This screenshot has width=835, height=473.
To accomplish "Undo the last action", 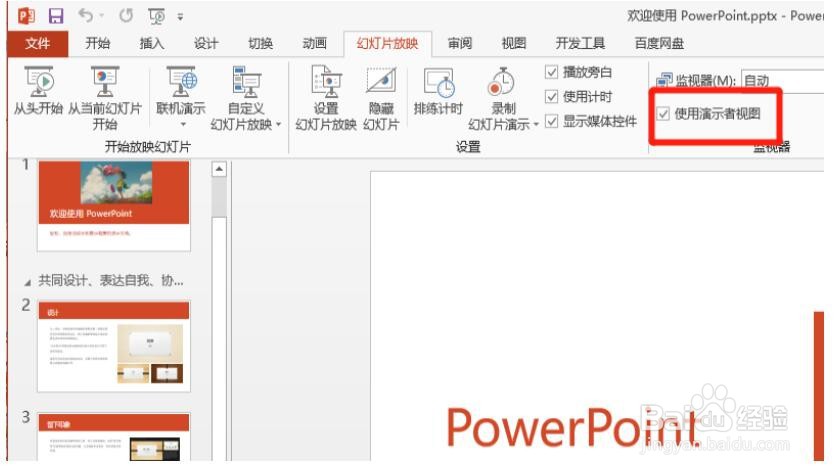I will 85,15.
